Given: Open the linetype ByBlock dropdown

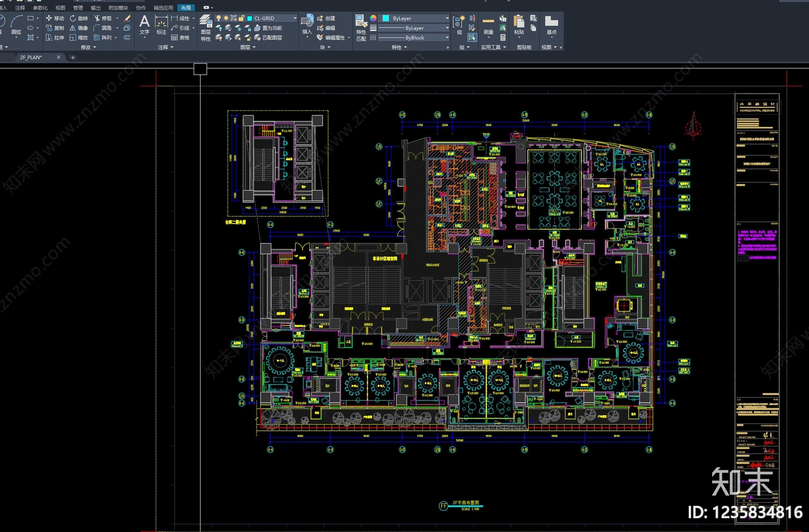Looking at the screenshot, I should click(x=447, y=37).
